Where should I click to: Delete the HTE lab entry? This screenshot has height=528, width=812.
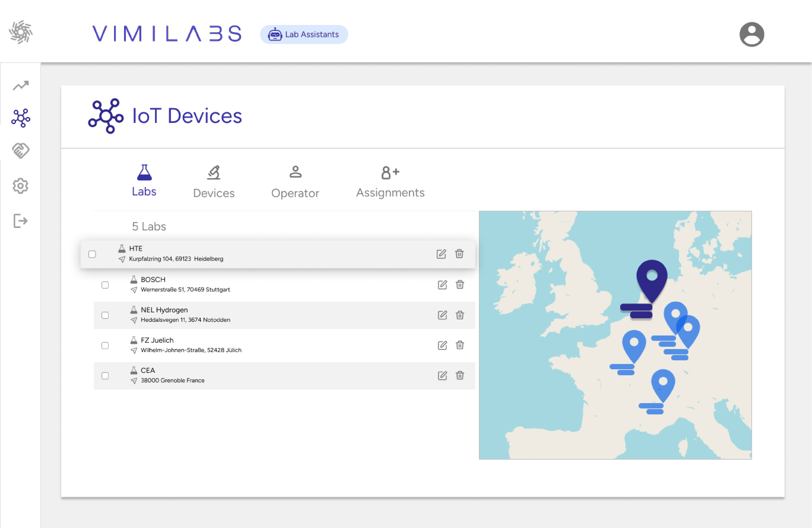click(459, 254)
